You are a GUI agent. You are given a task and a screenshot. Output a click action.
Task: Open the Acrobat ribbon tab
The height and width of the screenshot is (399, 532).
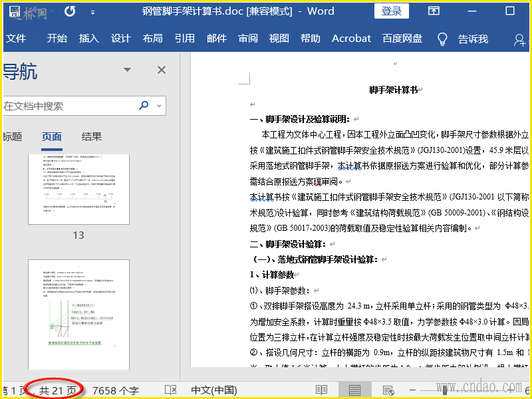351,39
